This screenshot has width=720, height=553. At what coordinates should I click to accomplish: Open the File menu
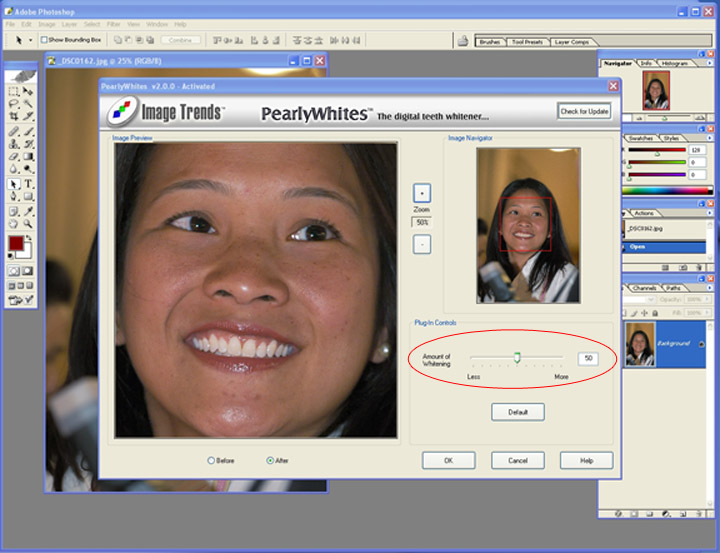pyautogui.click(x=10, y=24)
